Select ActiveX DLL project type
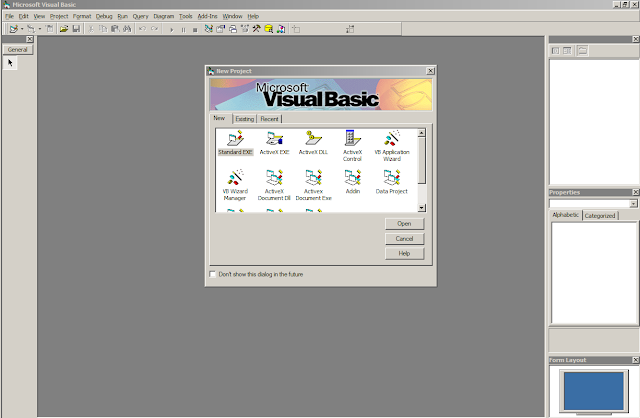Viewport: 640px width, 418px height. point(313,143)
